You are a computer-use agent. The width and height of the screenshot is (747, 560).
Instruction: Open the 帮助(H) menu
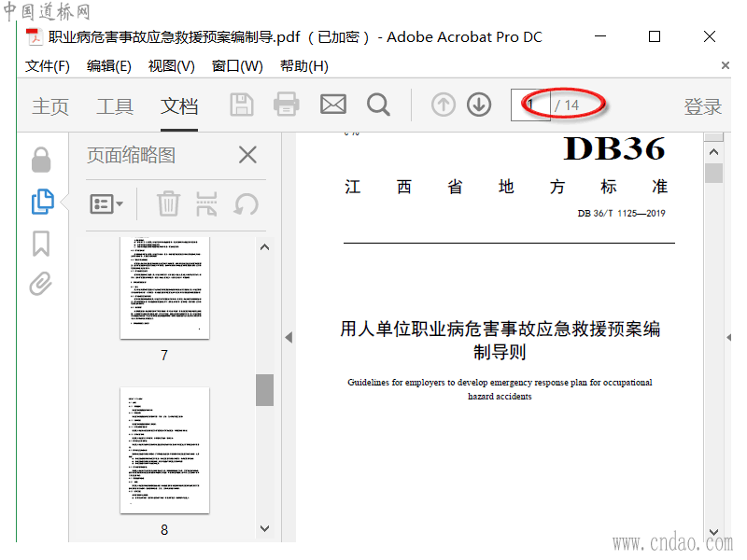[304, 66]
